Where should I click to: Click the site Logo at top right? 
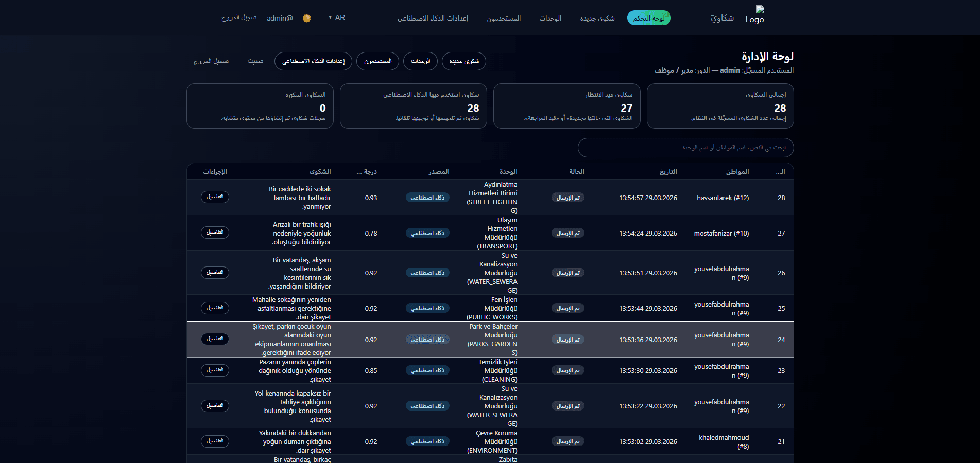tap(754, 15)
